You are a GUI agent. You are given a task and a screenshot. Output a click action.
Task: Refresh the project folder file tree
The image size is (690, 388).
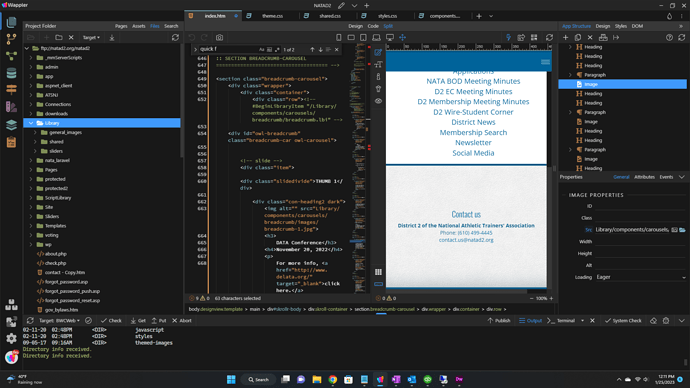coord(175,37)
